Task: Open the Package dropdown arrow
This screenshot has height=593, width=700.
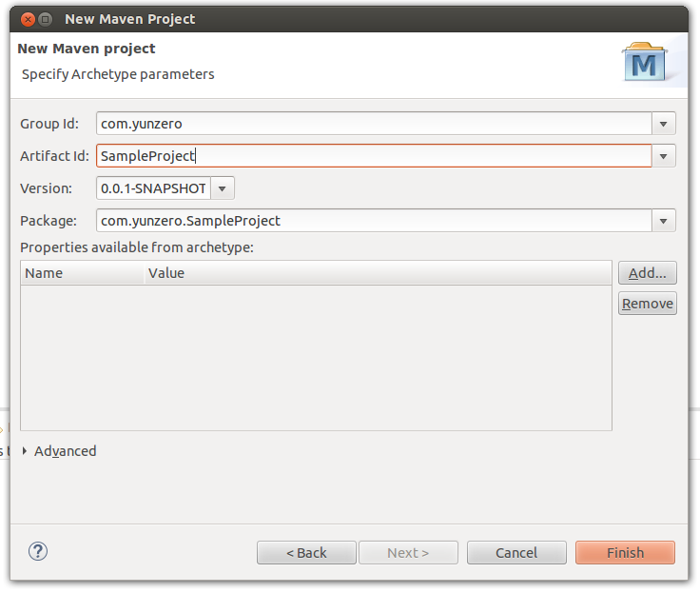Action: point(664,221)
